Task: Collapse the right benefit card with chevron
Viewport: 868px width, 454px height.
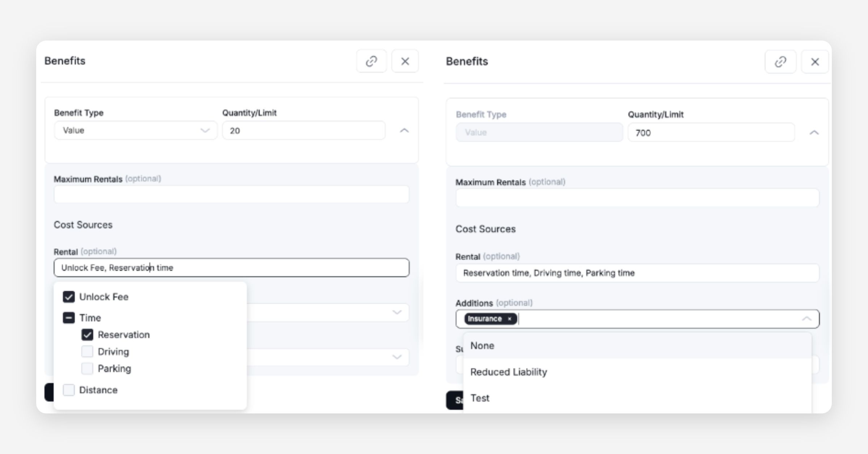Action: point(814,133)
